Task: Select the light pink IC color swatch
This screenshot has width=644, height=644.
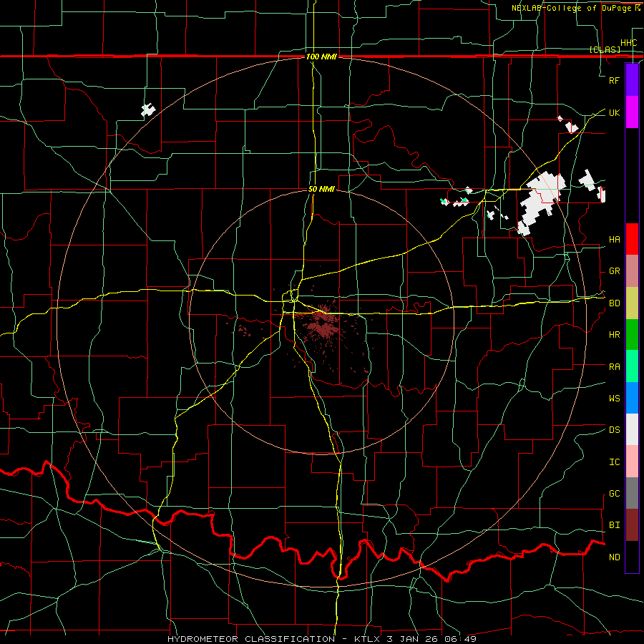Action: (632, 462)
